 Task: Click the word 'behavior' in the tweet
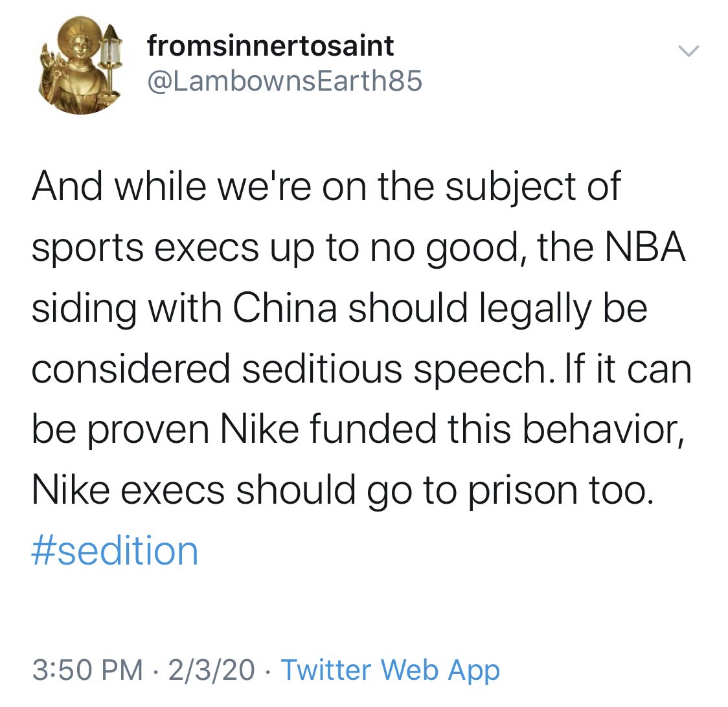click(599, 429)
